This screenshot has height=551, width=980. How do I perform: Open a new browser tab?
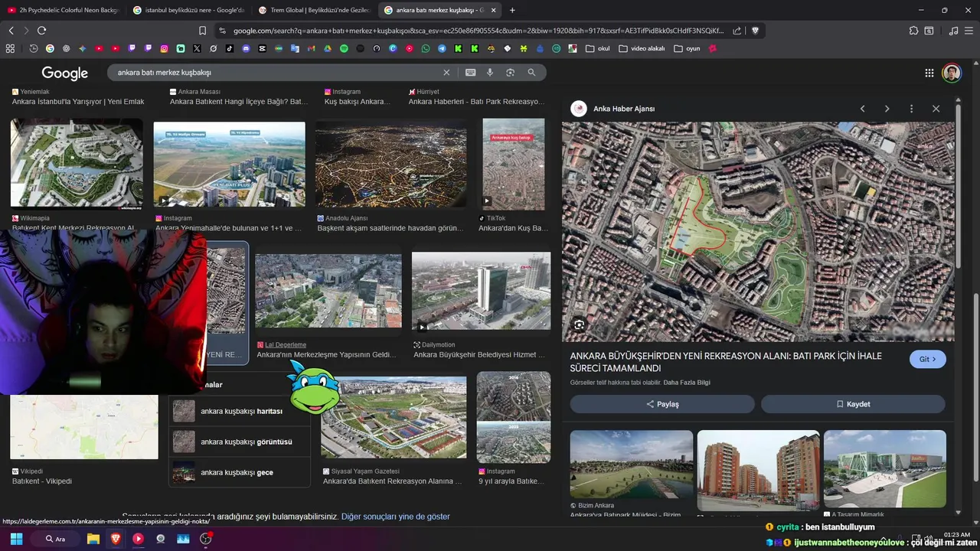tap(512, 10)
